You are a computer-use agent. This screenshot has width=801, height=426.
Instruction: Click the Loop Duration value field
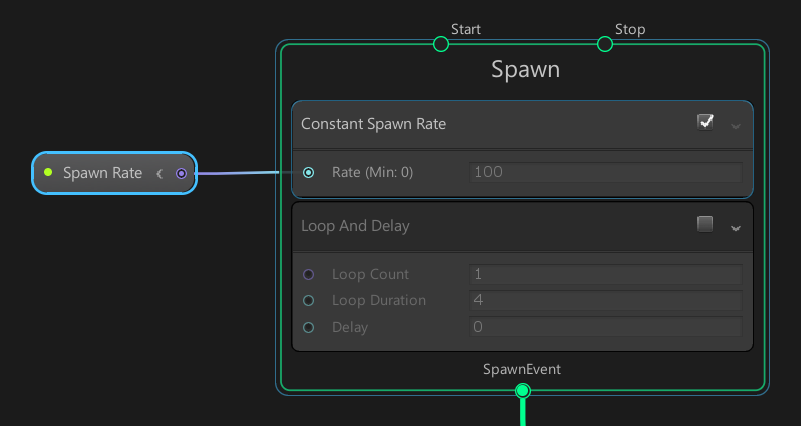(605, 300)
